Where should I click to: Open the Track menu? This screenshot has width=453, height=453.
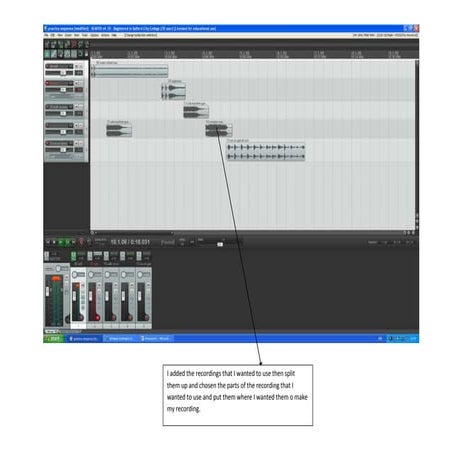85,35
